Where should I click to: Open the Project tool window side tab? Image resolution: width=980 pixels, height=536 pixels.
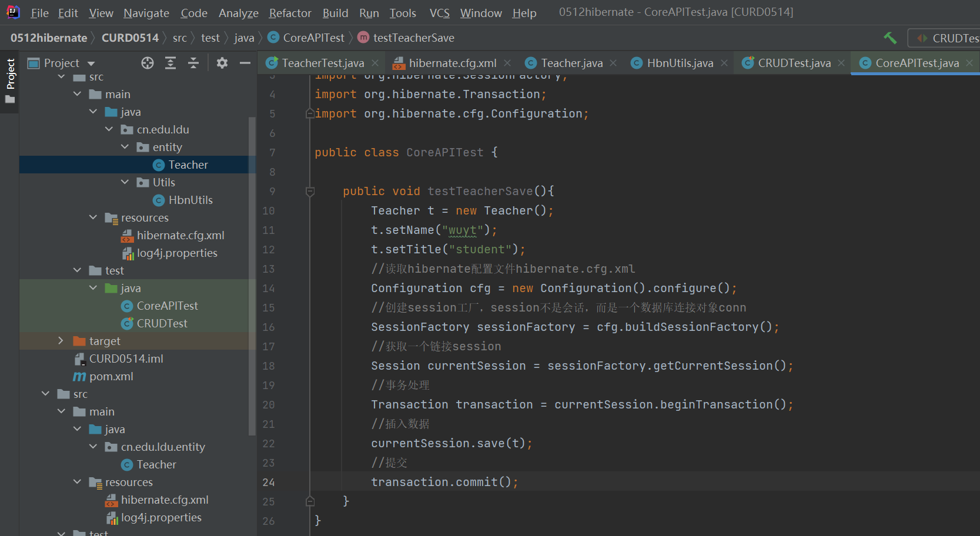coord(10,81)
